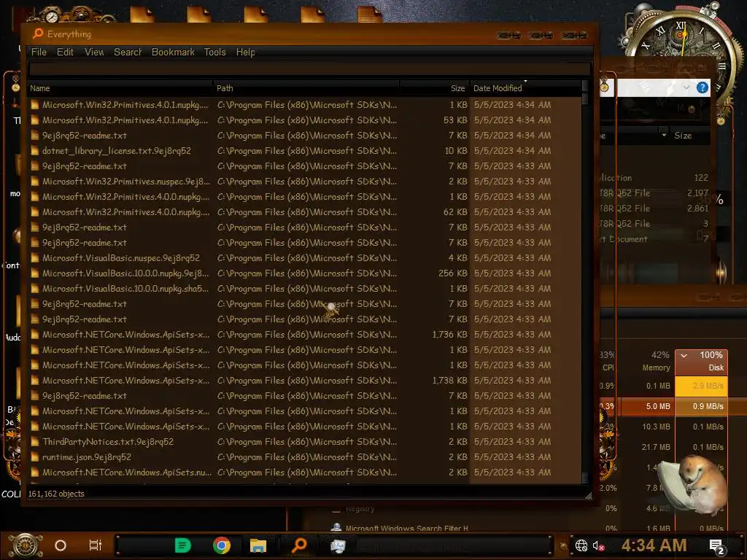Open the View menu
This screenshot has width=747, height=560.
pyautogui.click(x=94, y=52)
